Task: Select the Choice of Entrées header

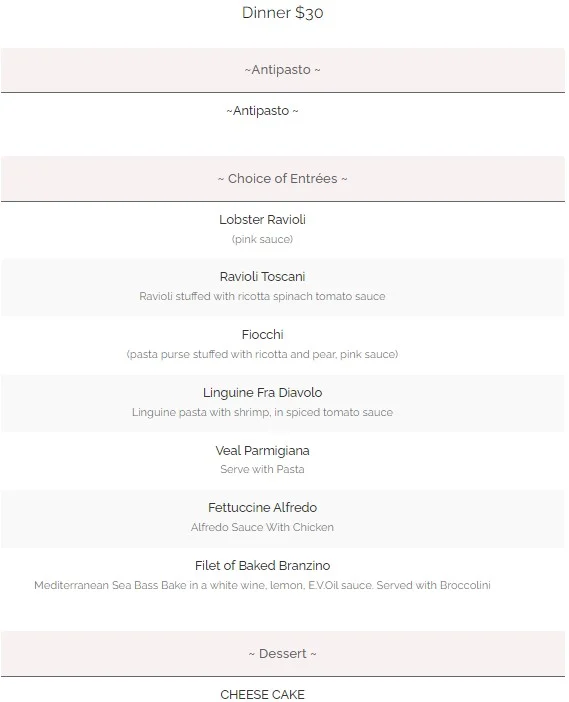Action: 282,179
